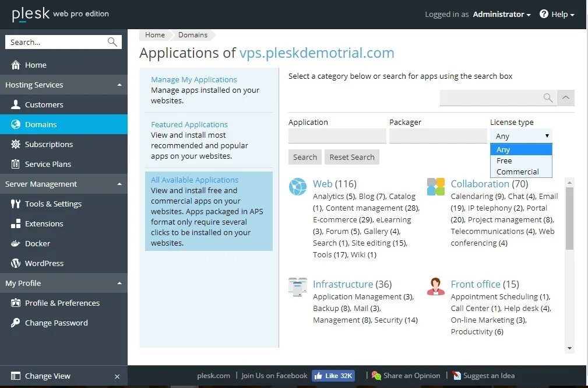This screenshot has height=388, width=588.
Task: Open the Administrator account dropdown
Action: (502, 14)
